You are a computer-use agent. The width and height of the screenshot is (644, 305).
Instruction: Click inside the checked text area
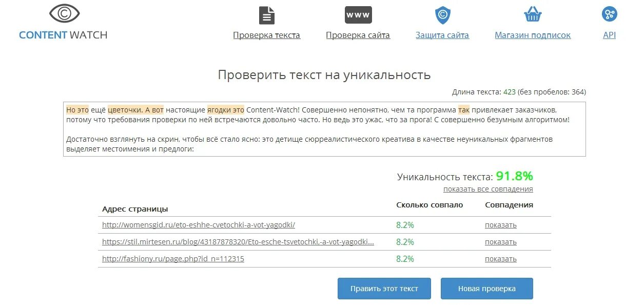(x=324, y=129)
